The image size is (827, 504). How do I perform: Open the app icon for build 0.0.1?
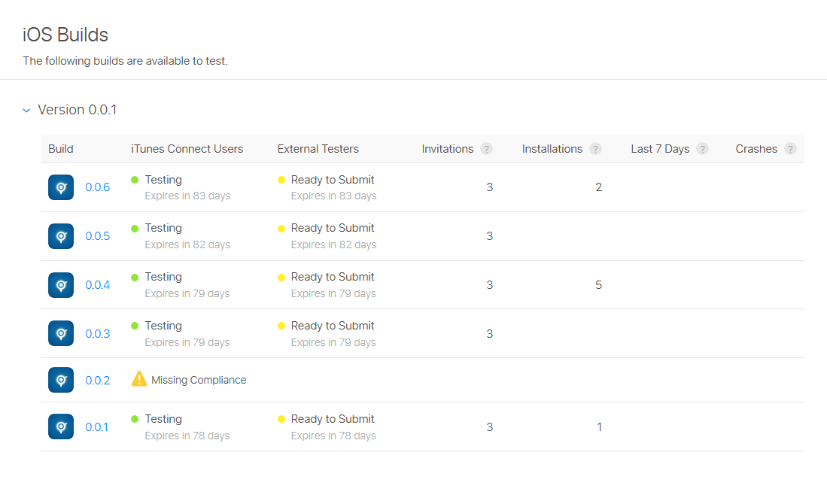tap(61, 427)
